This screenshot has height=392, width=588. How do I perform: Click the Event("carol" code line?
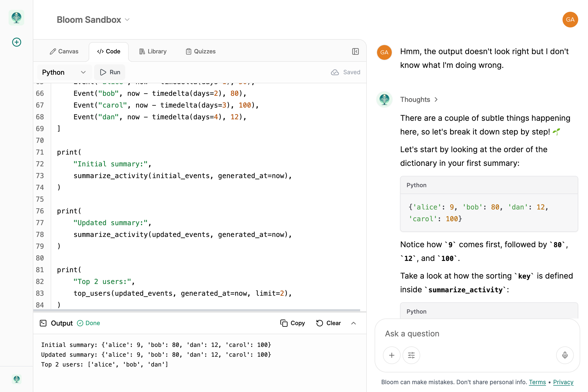click(x=166, y=105)
